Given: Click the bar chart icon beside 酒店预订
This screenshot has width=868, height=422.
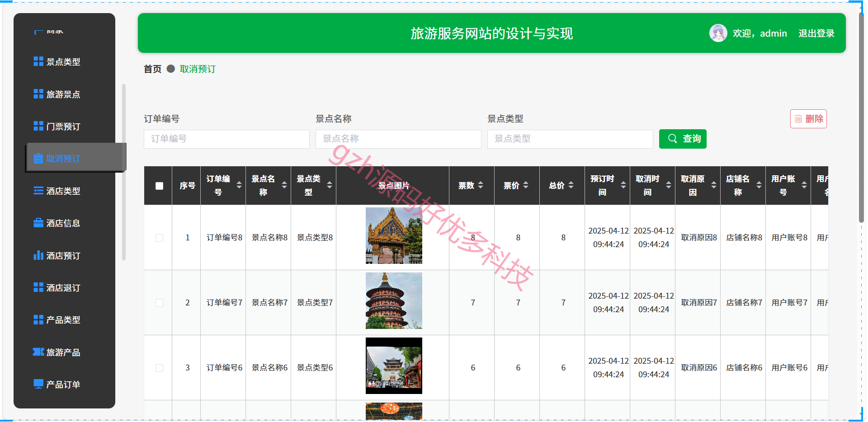Looking at the screenshot, I should click(x=38, y=255).
